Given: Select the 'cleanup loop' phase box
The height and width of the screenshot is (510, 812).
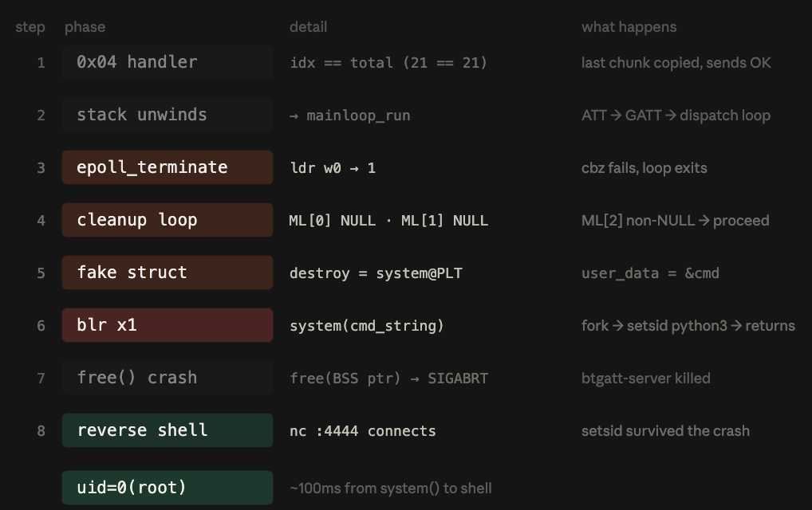Looking at the screenshot, I should tap(168, 220).
